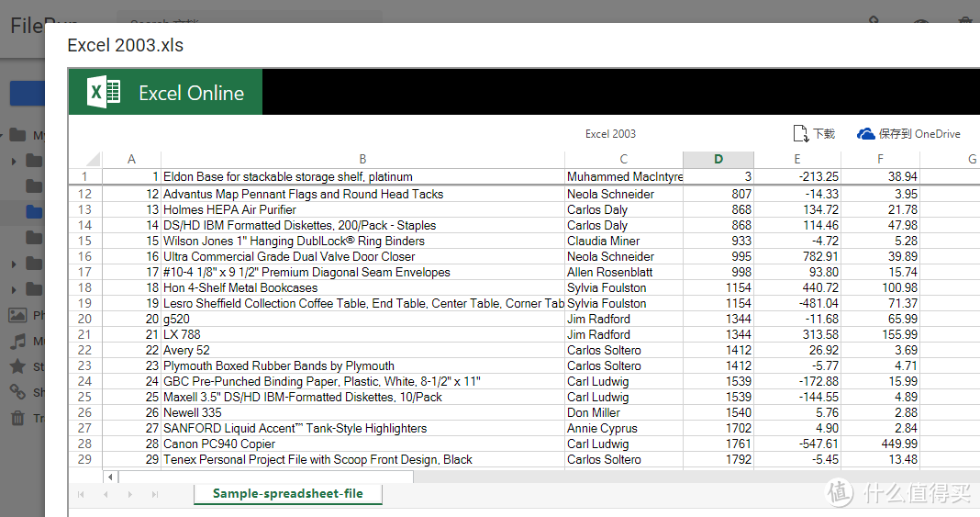
Task: Select column E header
Action: [796, 160]
